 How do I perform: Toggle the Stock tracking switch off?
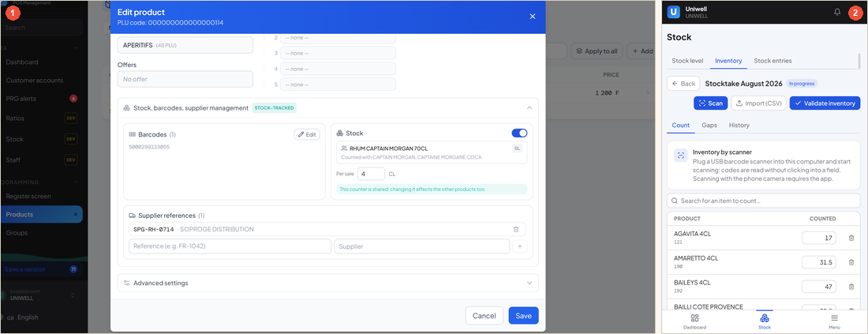tap(519, 133)
